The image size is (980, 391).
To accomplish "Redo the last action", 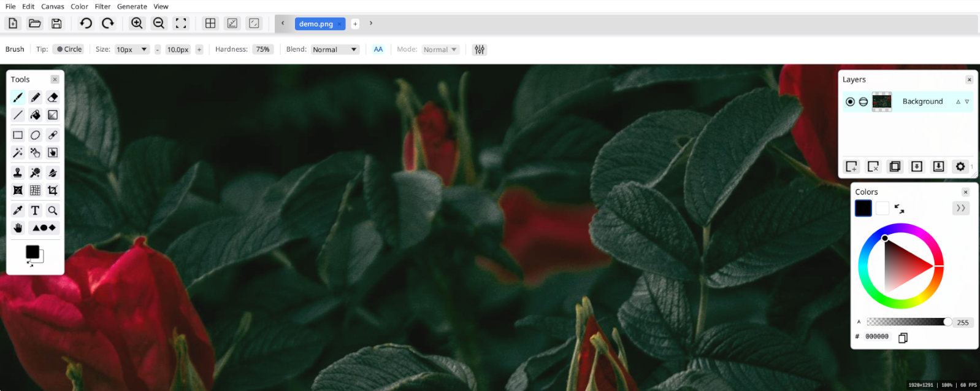I will click(108, 23).
